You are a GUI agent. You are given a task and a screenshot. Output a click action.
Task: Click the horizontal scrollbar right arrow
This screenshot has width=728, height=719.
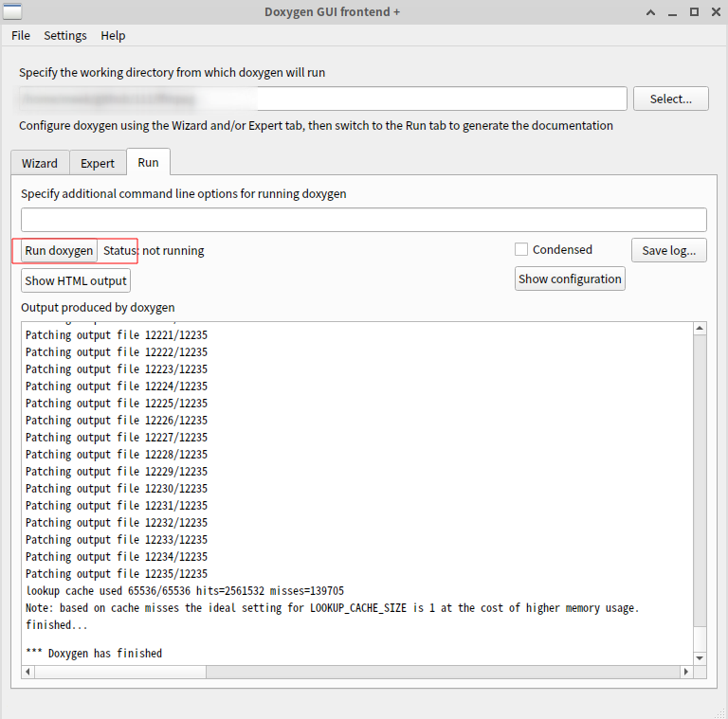[x=686, y=672]
